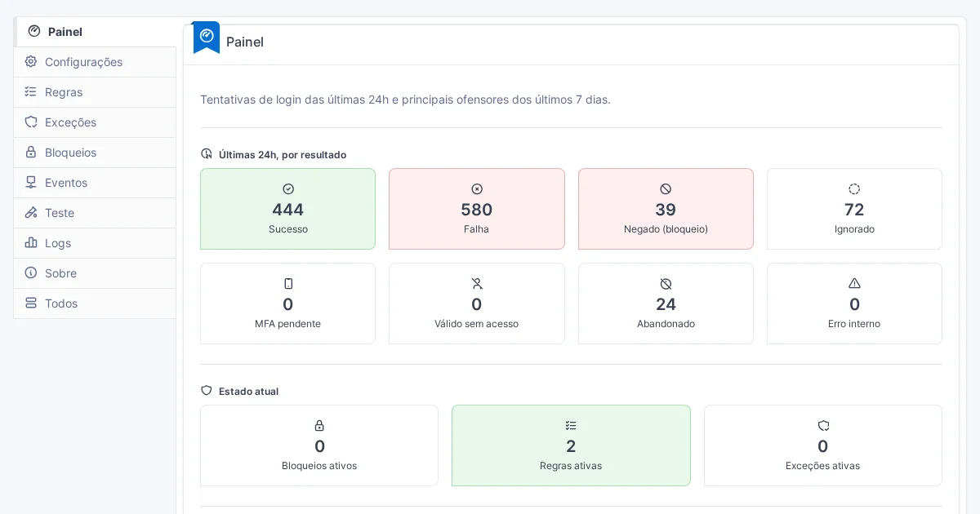Screen dimensions: 980x514
Task: Click the warning triangle on Erro interno card
Action: click(854, 284)
